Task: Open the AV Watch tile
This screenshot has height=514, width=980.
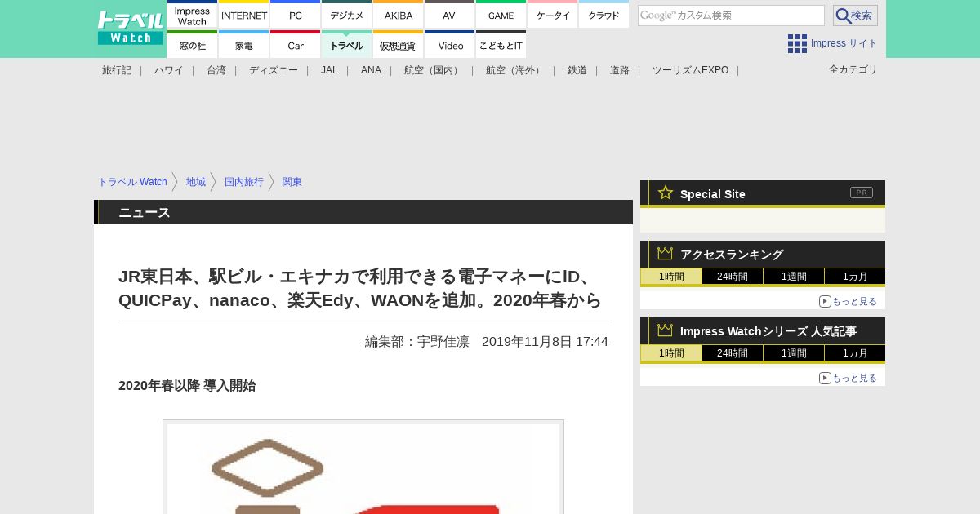Action: (x=449, y=14)
